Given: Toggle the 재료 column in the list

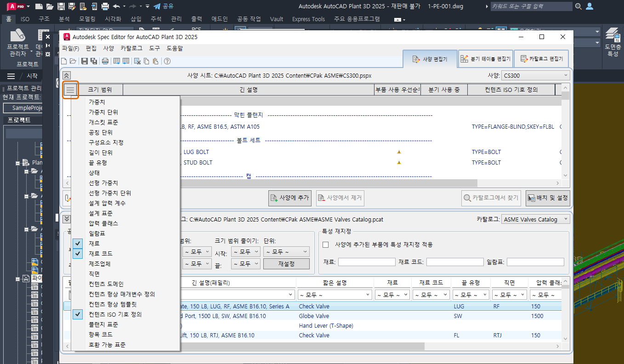Looking at the screenshot, I should (x=125, y=244).
